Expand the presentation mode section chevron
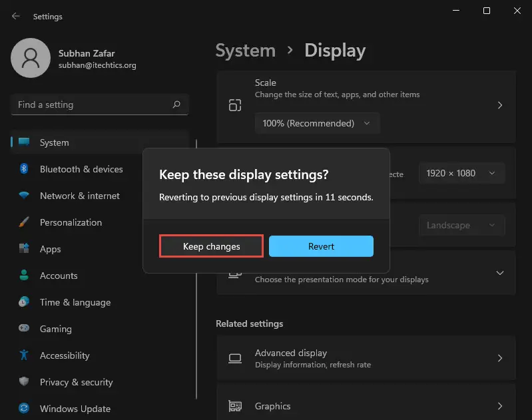The height and width of the screenshot is (420, 532). click(x=500, y=273)
